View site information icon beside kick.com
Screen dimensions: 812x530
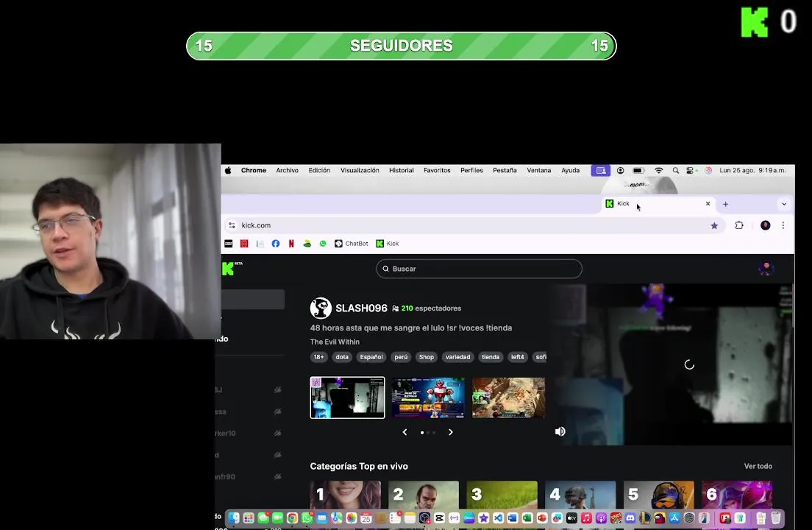(x=232, y=225)
